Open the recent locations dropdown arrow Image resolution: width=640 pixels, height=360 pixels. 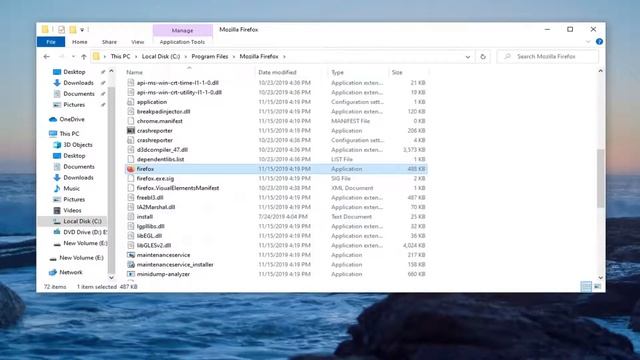(73, 57)
